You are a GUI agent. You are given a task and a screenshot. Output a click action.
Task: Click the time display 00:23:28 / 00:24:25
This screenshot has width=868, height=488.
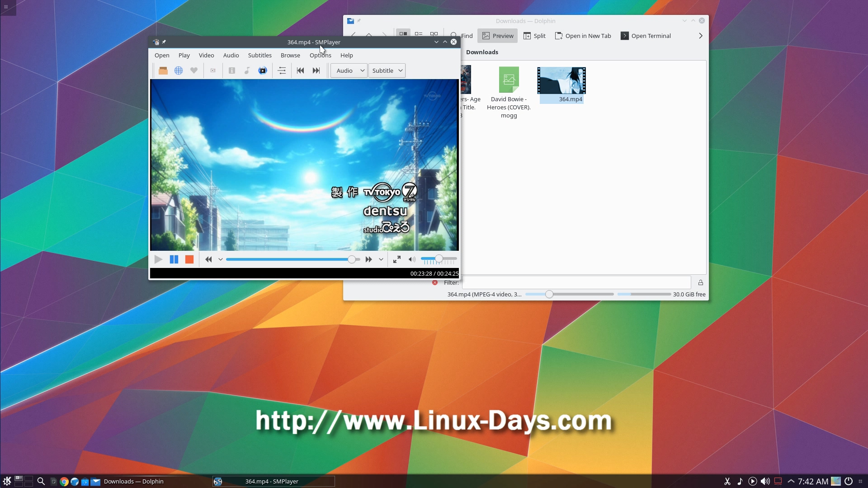pyautogui.click(x=434, y=273)
